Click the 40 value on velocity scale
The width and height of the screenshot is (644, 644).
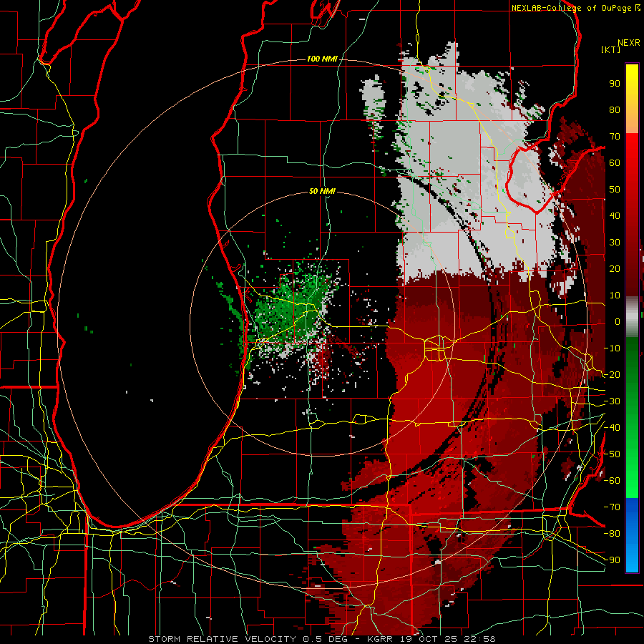click(615, 216)
